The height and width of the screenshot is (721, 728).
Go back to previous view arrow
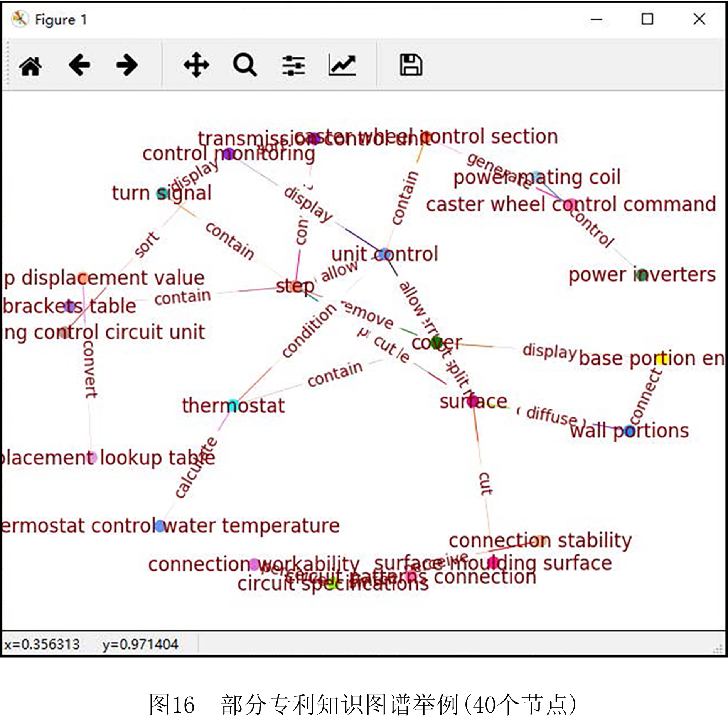pyautogui.click(x=79, y=65)
